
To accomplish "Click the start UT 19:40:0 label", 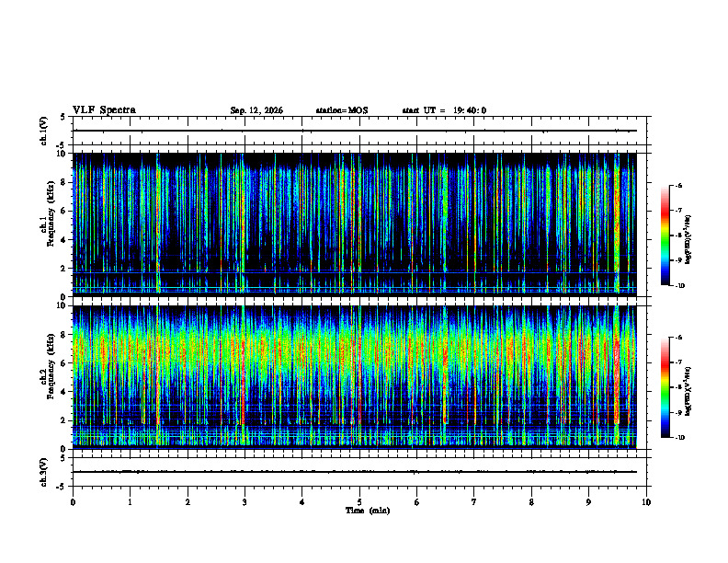I will click(x=444, y=110).
